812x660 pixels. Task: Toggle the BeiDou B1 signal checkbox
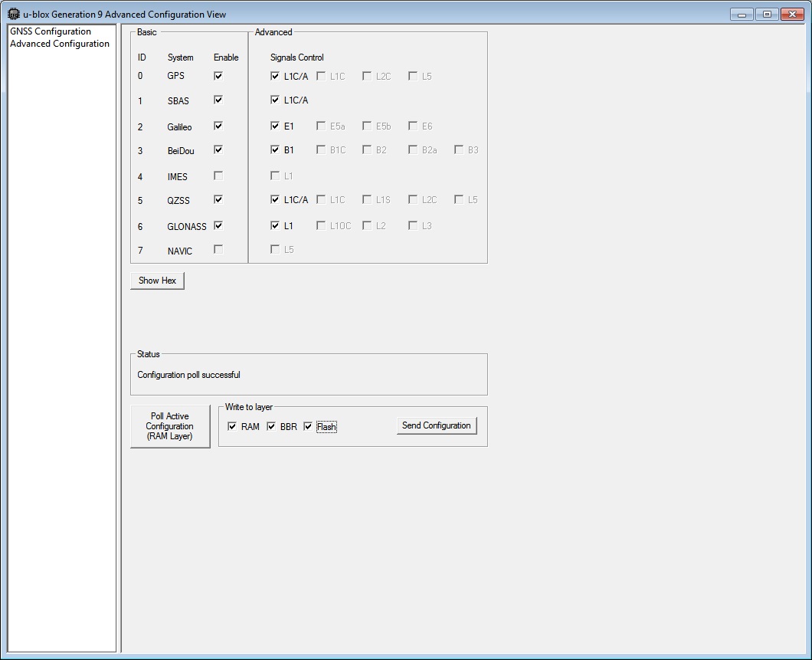275,150
